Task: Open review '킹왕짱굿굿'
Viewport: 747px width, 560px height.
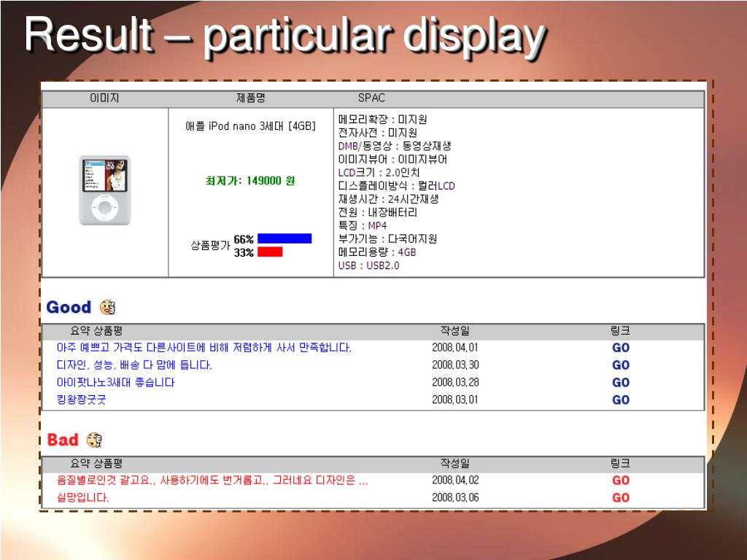Action: tap(82, 400)
